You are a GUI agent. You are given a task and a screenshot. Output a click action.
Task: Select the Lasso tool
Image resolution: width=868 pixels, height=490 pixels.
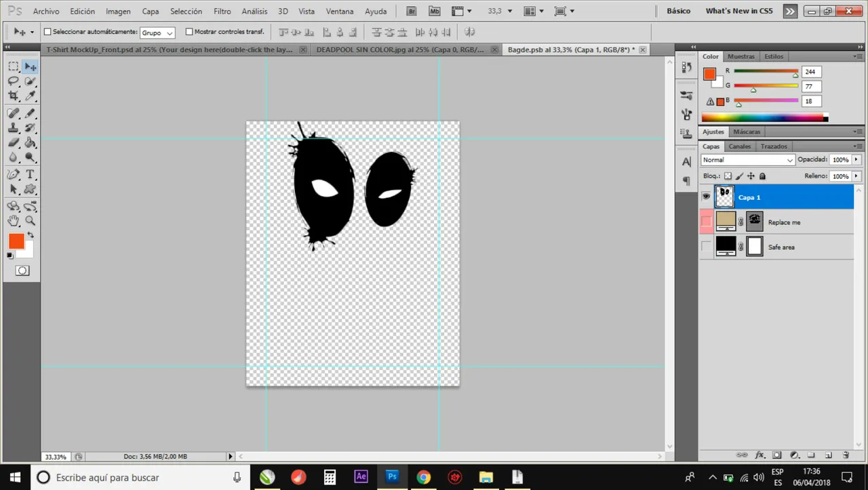click(x=13, y=81)
